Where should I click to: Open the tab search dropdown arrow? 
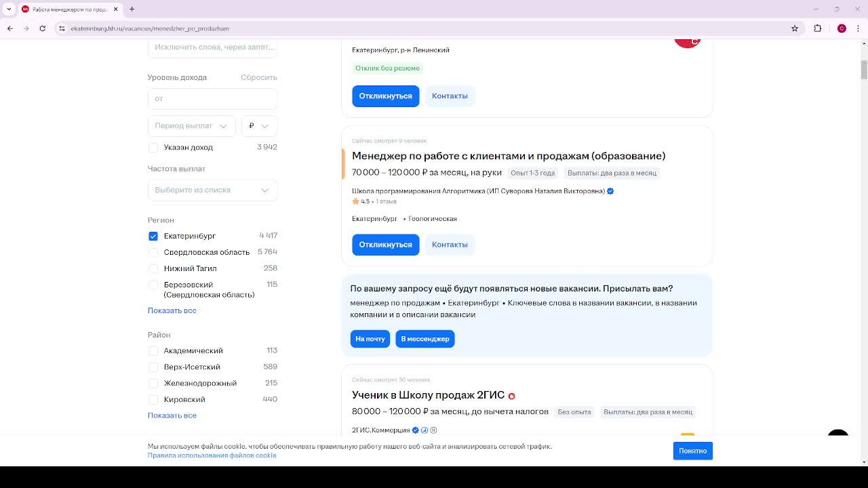pyautogui.click(x=9, y=9)
